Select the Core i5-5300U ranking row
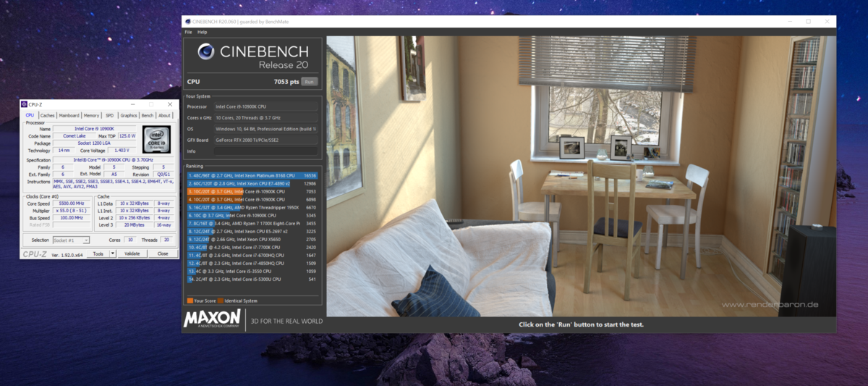The width and height of the screenshot is (868, 386). click(x=252, y=279)
